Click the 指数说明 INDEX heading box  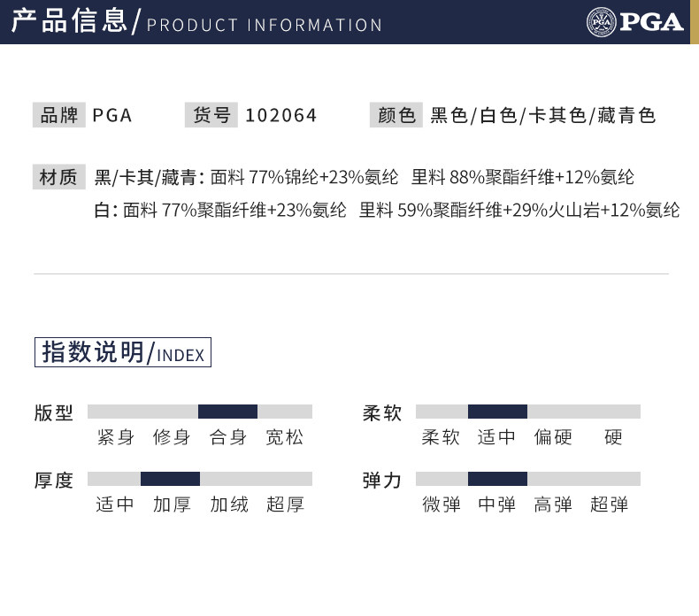122,352
